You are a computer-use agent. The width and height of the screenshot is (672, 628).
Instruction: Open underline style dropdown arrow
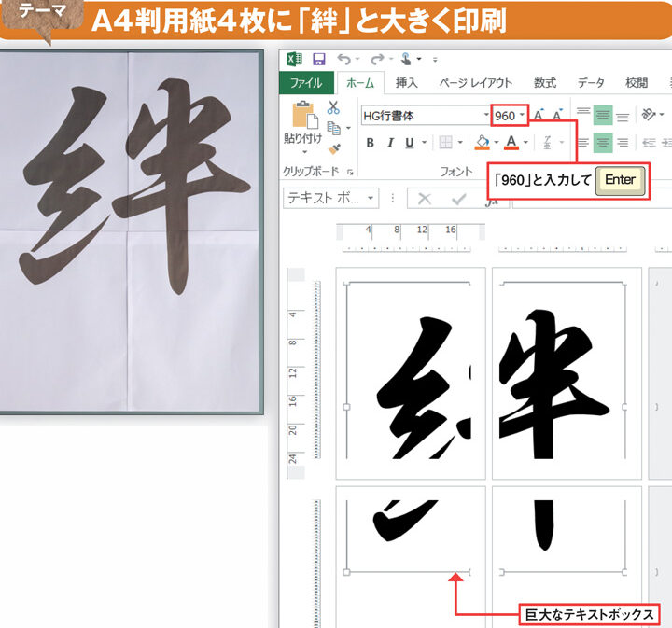pyautogui.click(x=424, y=142)
